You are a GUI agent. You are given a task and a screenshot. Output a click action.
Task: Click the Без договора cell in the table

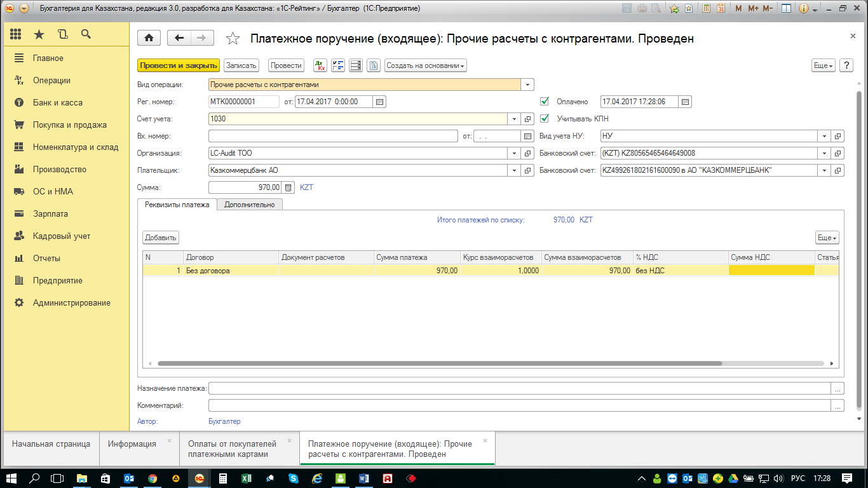231,270
